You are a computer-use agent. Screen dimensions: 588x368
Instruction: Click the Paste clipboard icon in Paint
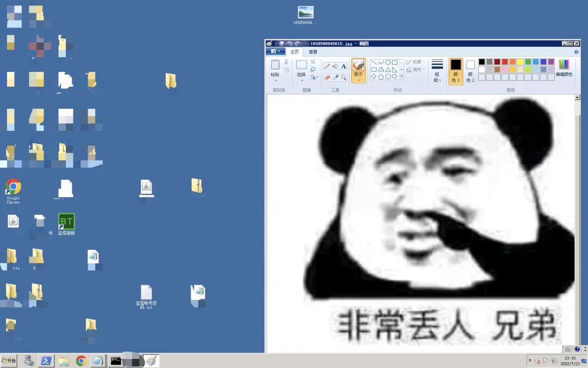(275, 64)
